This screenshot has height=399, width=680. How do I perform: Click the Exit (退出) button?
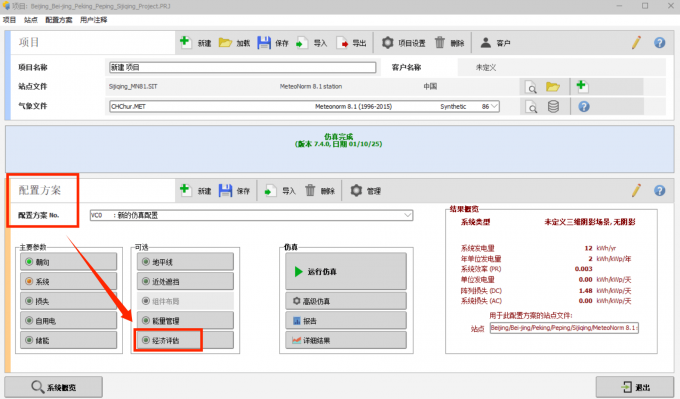[635, 387]
